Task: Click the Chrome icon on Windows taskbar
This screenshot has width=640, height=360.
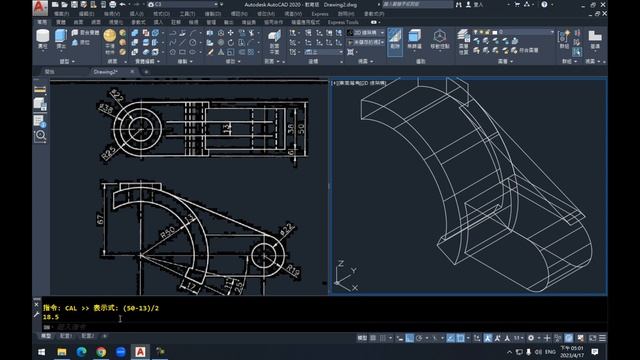Action: [101, 351]
